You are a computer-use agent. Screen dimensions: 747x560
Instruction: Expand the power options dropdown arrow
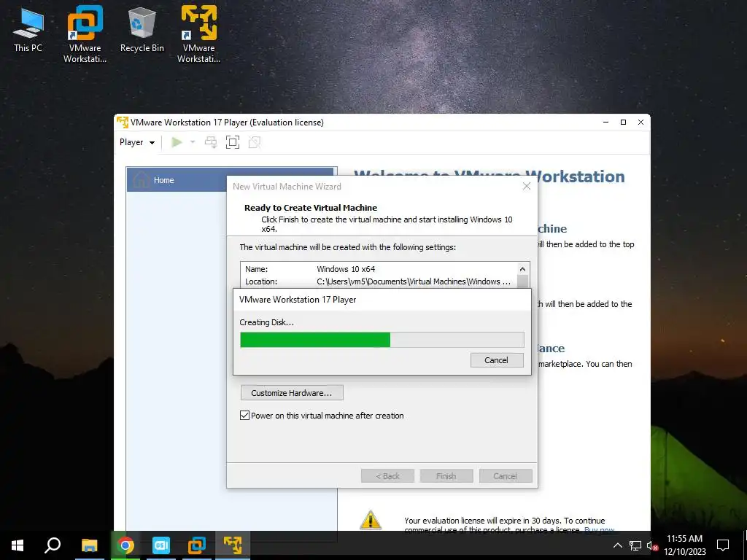point(193,142)
